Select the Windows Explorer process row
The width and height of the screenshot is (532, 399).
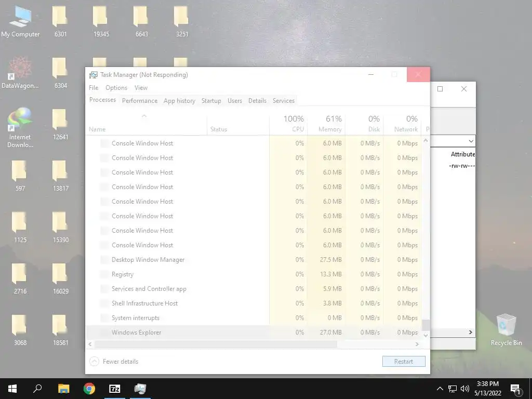click(x=254, y=332)
